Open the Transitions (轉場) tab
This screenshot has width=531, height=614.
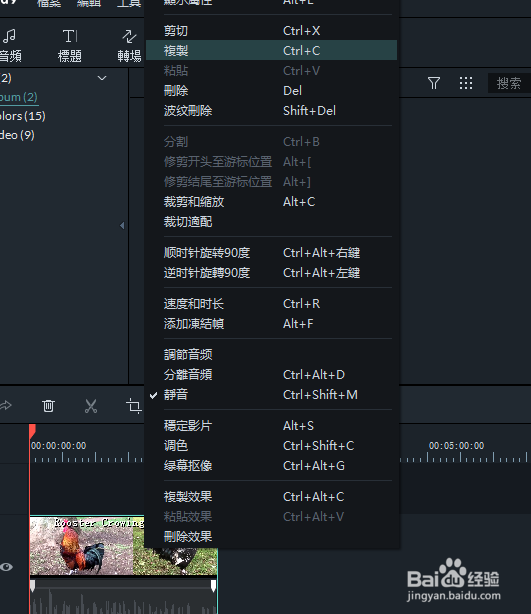129,45
